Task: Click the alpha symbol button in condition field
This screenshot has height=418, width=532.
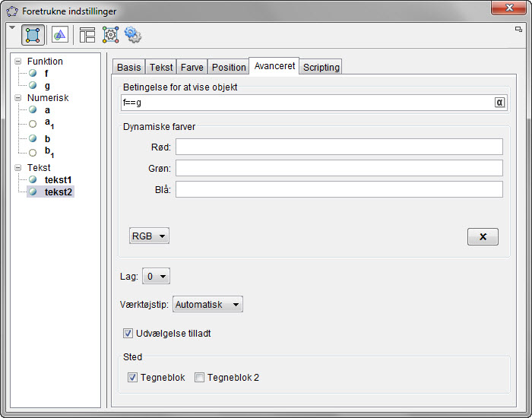Action: tap(499, 103)
